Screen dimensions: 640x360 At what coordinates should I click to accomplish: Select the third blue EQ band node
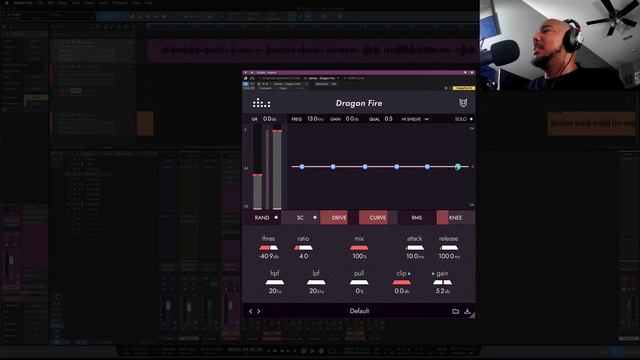(365, 167)
